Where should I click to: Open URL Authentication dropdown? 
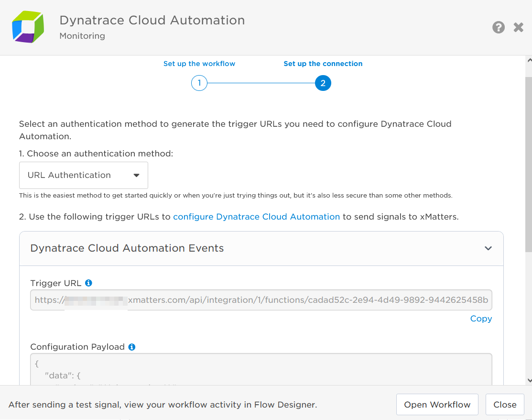84,175
